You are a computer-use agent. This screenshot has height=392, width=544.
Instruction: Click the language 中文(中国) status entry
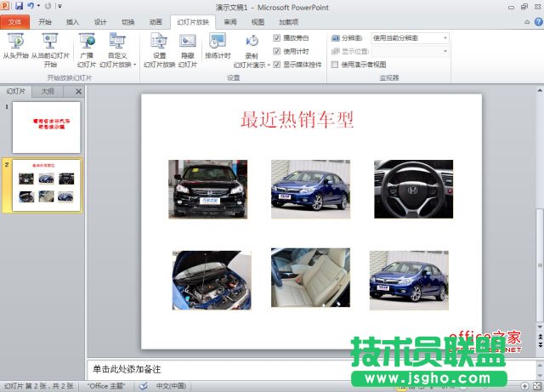pyautogui.click(x=171, y=386)
